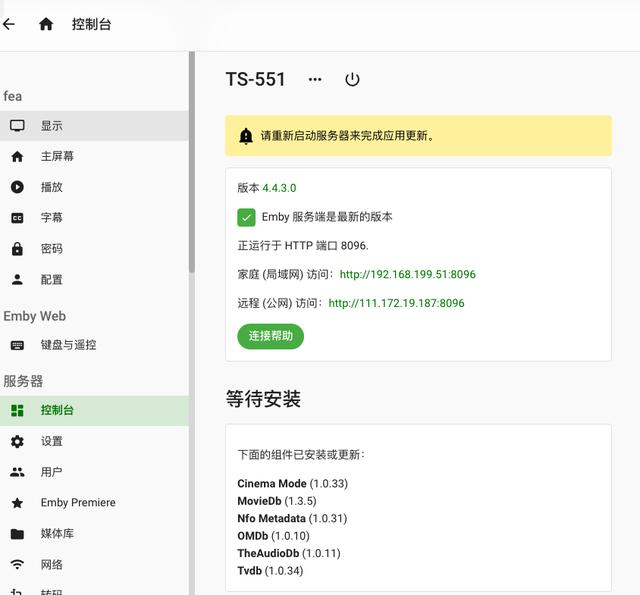Open the 字幕 settings item

94,218
